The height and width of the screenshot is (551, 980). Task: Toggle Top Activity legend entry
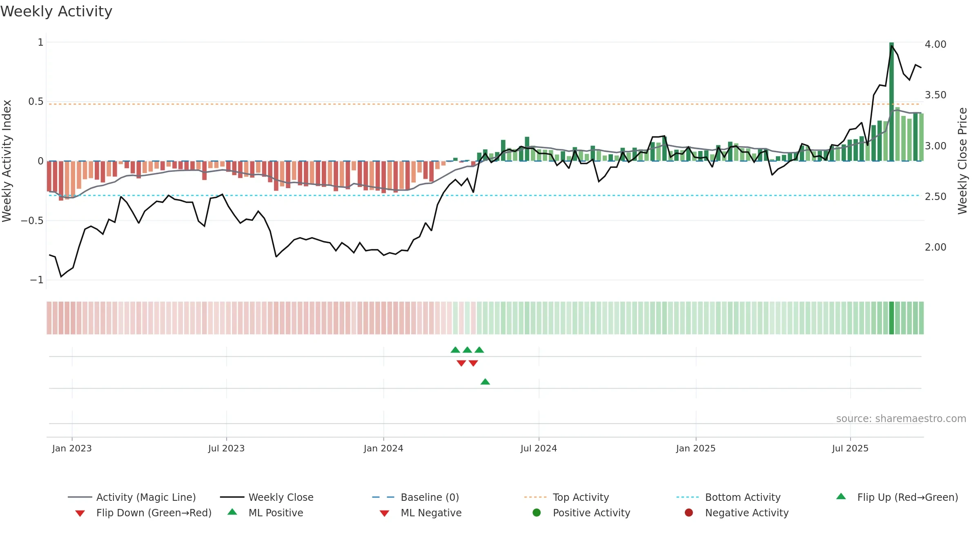pos(566,497)
